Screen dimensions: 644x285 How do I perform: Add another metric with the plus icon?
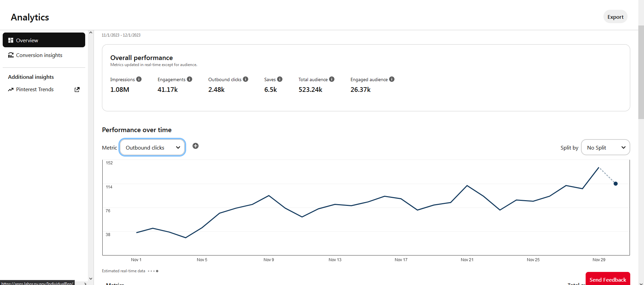point(196,146)
